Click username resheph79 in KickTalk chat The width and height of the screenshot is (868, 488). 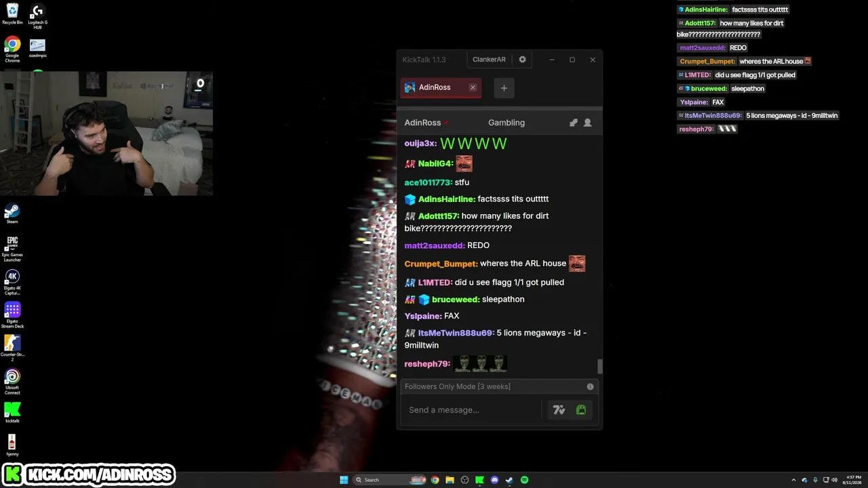pos(427,364)
